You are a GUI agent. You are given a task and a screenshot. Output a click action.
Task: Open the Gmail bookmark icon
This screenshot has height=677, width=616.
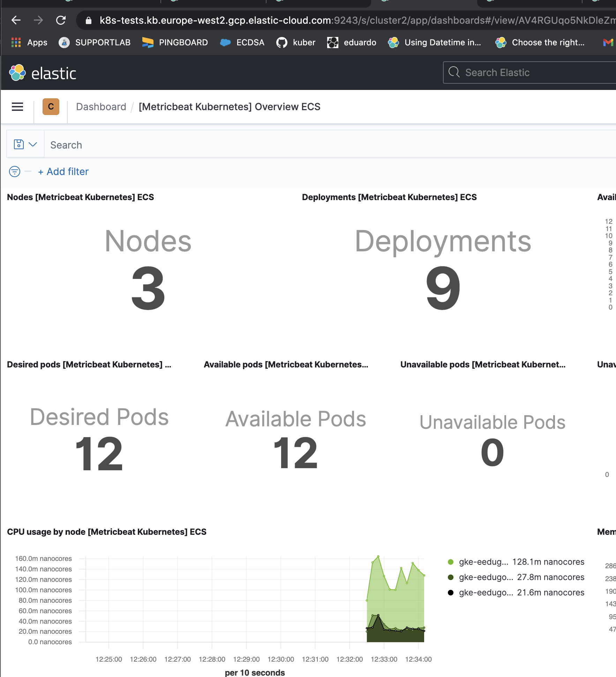click(x=608, y=43)
